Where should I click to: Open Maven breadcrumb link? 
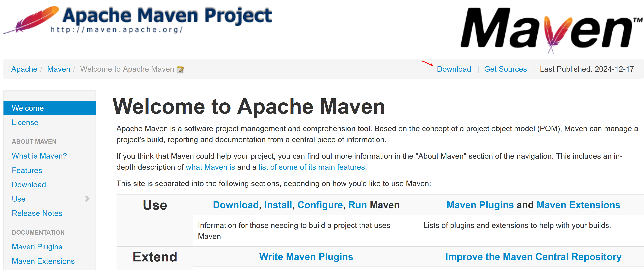pos(58,69)
